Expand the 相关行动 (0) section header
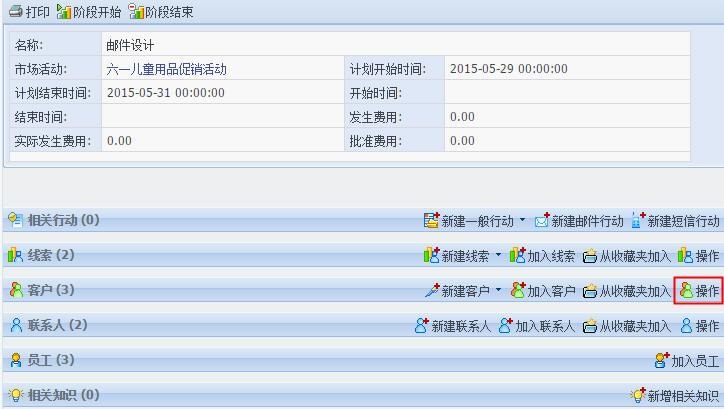This screenshot has width=724, height=409. 63,220
